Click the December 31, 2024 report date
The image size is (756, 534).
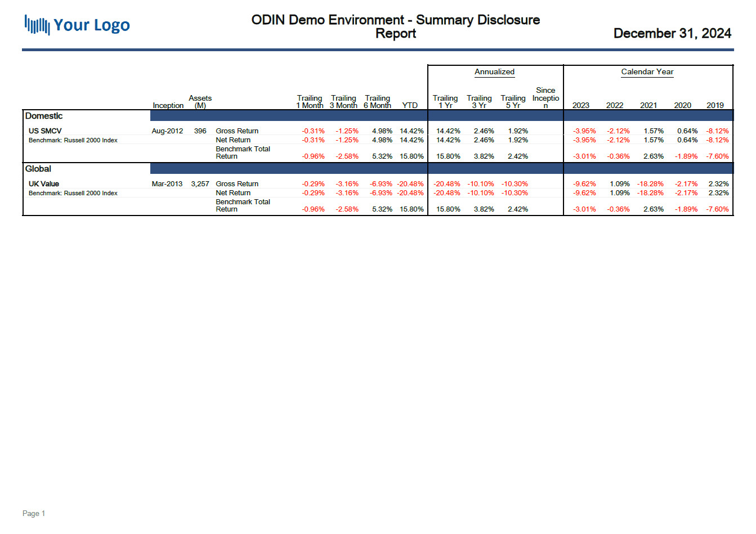(672, 33)
